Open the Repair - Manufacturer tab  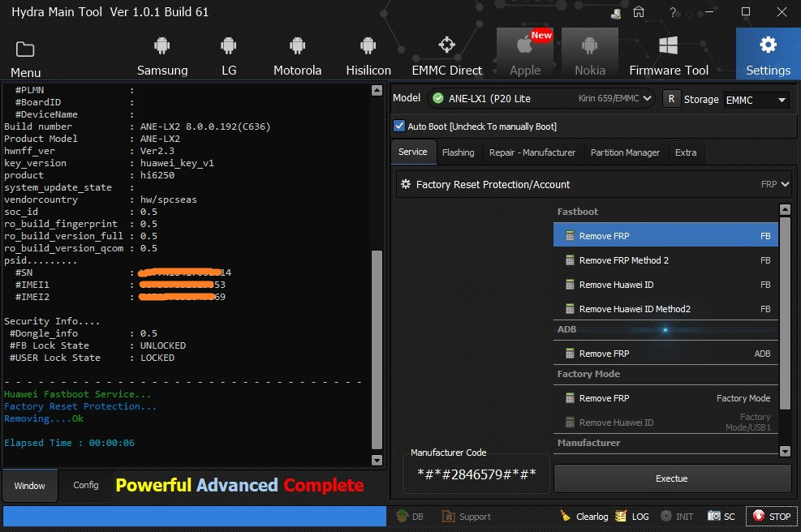pos(532,152)
